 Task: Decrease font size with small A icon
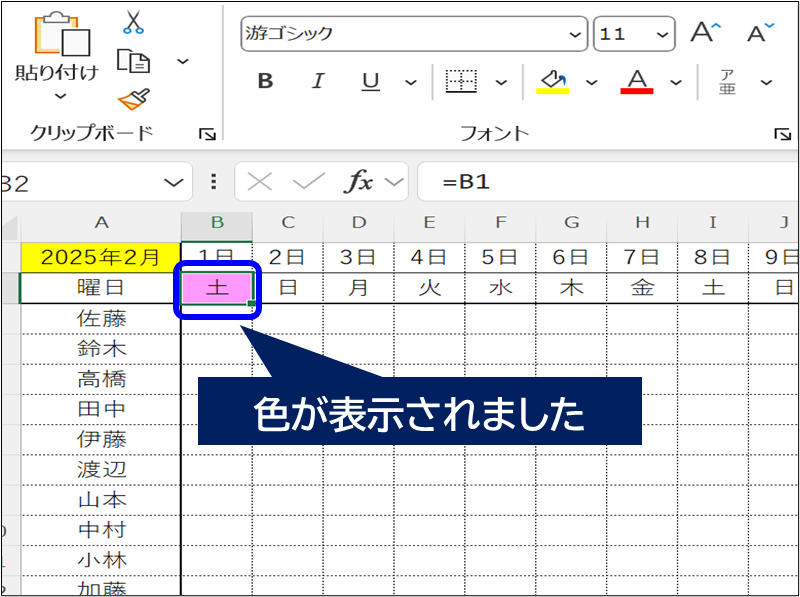761,33
